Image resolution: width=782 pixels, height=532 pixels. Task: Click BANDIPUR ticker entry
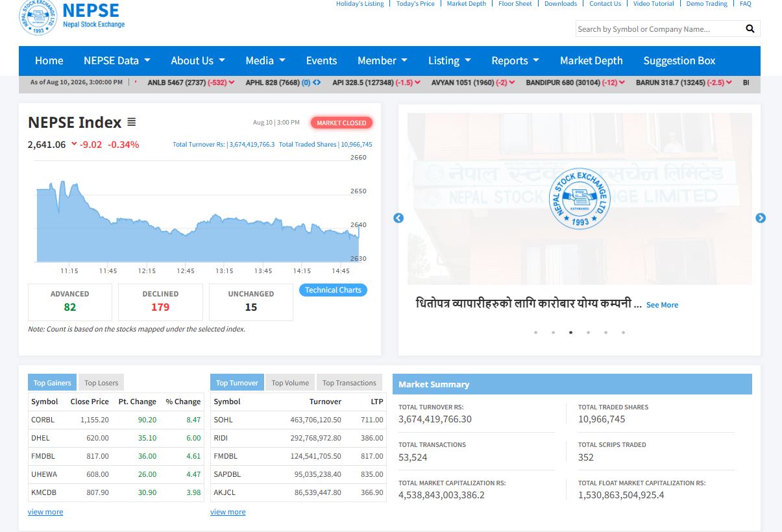575,82
